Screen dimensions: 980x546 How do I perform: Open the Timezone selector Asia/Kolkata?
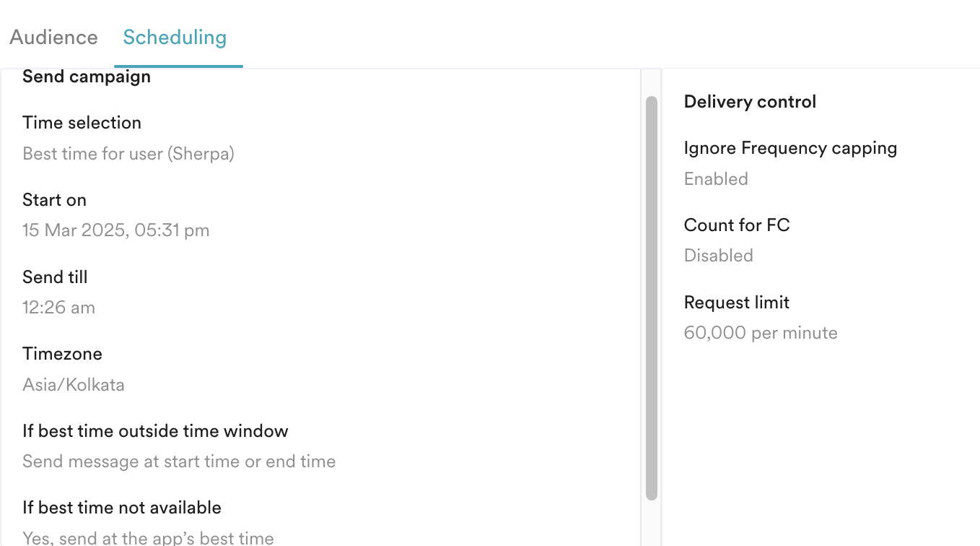73,384
